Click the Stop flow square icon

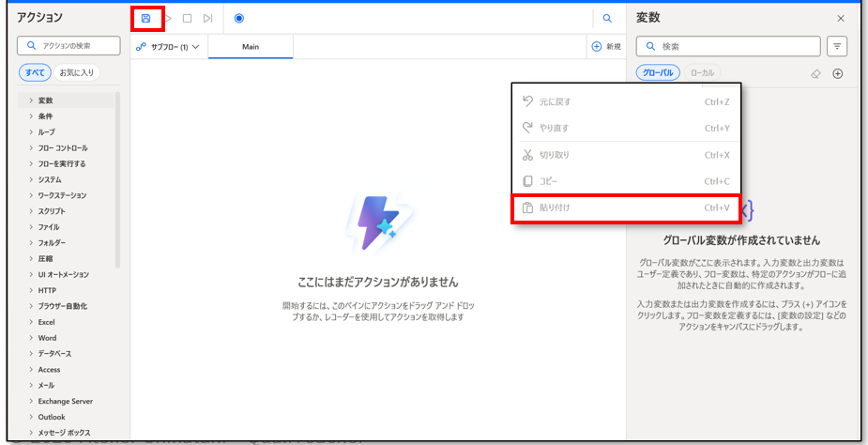click(x=187, y=18)
